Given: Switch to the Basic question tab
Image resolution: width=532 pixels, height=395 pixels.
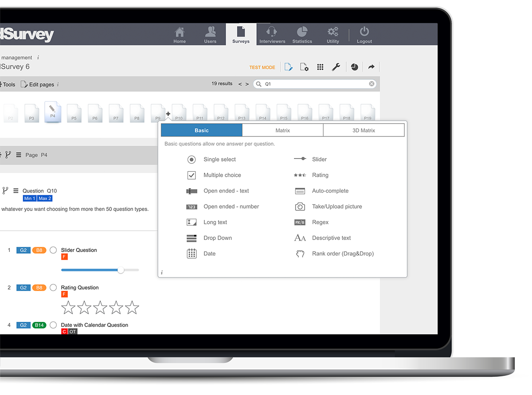Looking at the screenshot, I should tap(202, 130).
